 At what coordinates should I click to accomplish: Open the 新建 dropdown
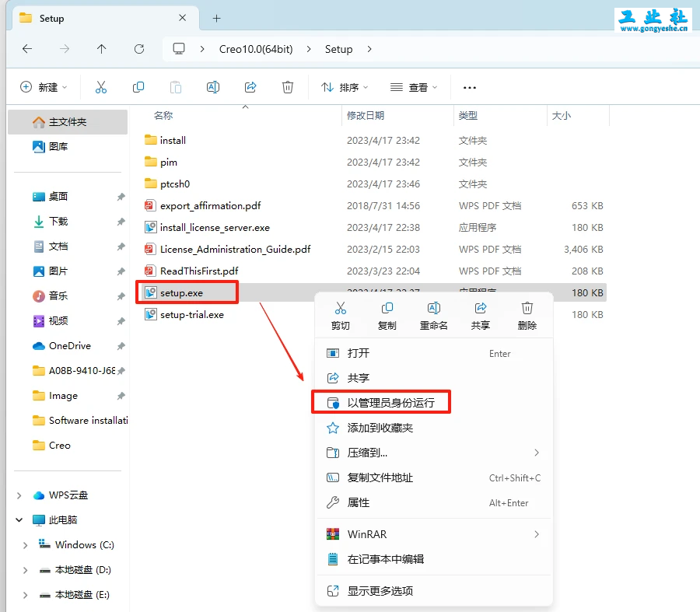[x=44, y=87]
